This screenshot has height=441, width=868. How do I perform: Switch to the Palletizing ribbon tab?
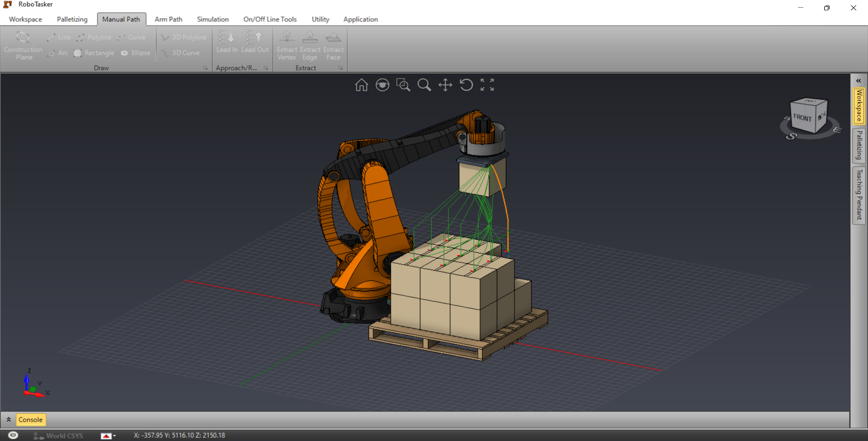click(x=72, y=19)
